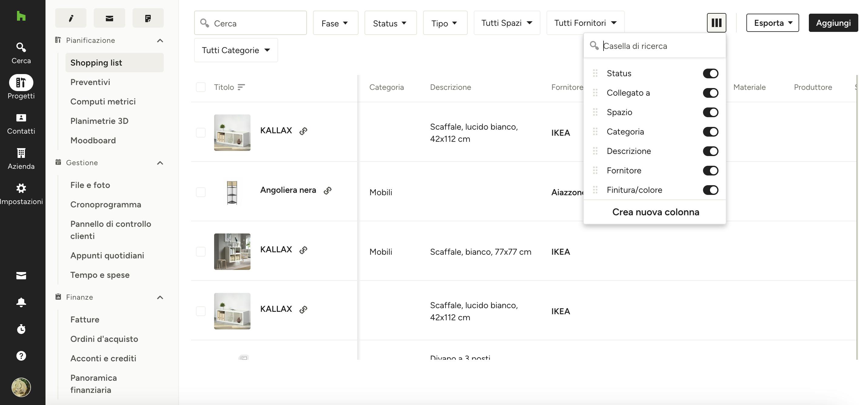Click the Cerca search field

pos(250,23)
